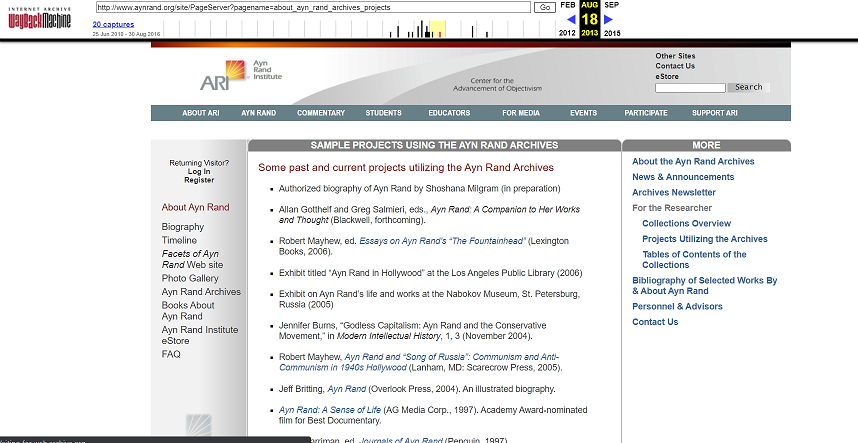This screenshot has height=443, width=858.
Task: Open News & Announcements link
Action: [x=683, y=177]
